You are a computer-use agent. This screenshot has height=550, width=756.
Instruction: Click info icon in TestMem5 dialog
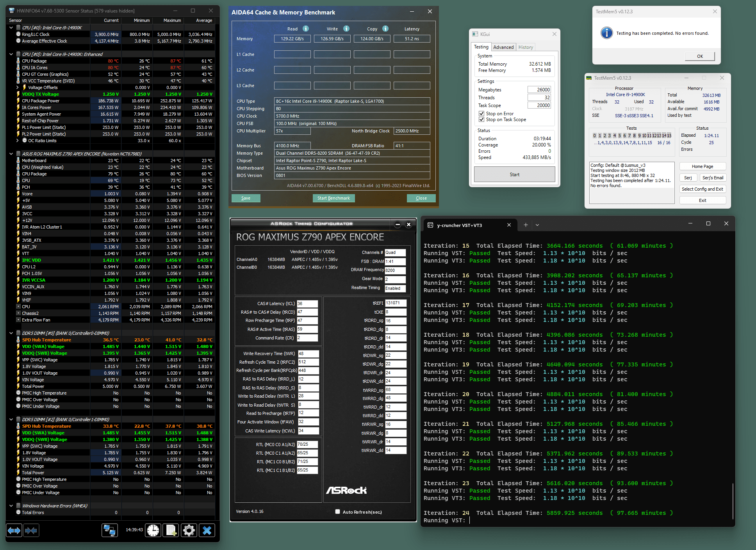[606, 33]
